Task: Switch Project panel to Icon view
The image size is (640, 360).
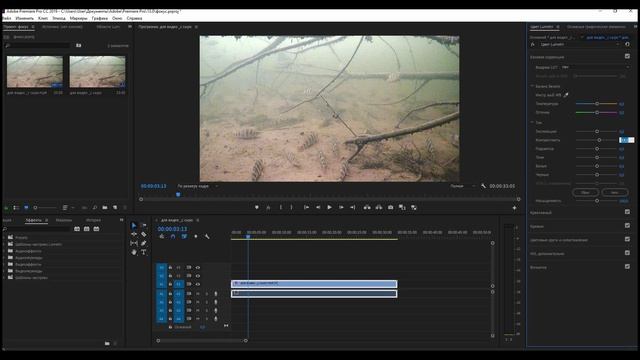Action: 26,208
